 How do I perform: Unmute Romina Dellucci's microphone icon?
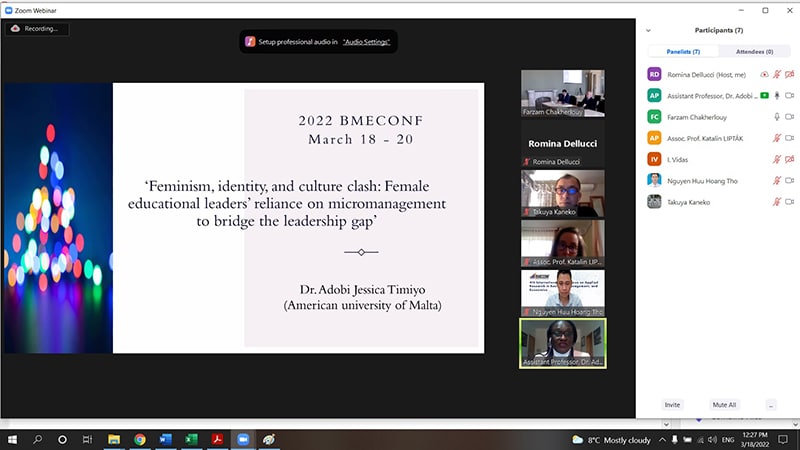777,74
